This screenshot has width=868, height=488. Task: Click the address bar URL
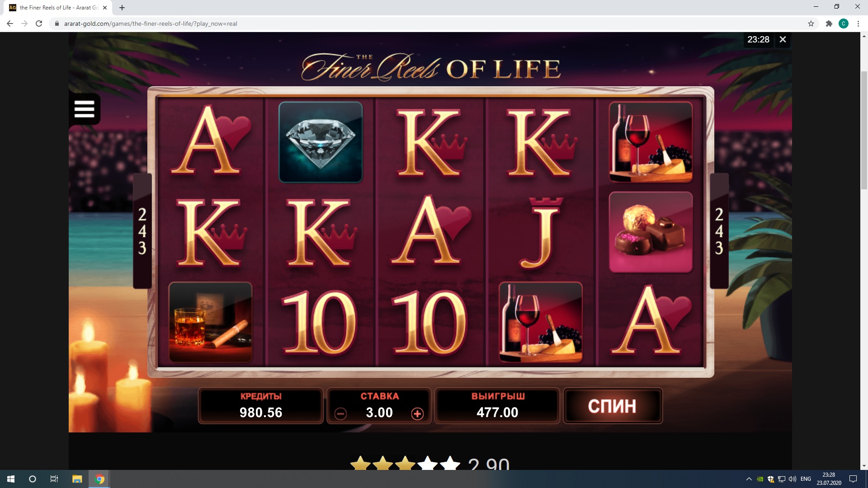click(151, 23)
